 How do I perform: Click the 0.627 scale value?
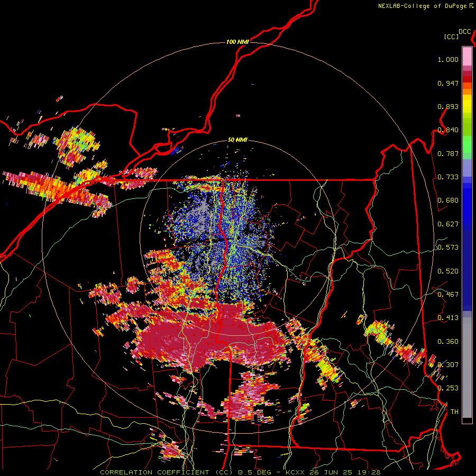click(x=448, y=224)
